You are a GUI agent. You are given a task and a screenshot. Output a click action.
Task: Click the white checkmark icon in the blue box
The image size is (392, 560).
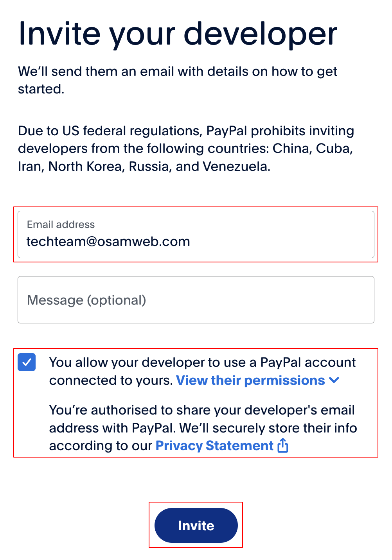27,363
